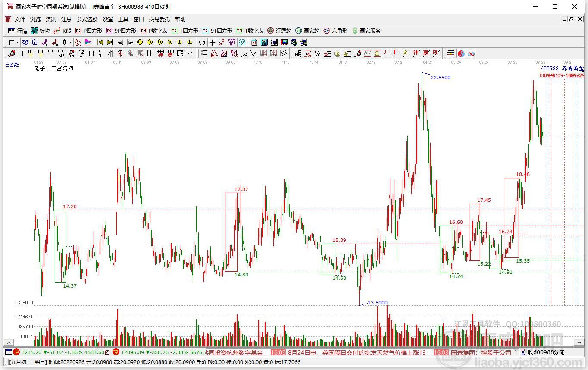
Task: Open the 文件 menu
Action: coord(20,19)
